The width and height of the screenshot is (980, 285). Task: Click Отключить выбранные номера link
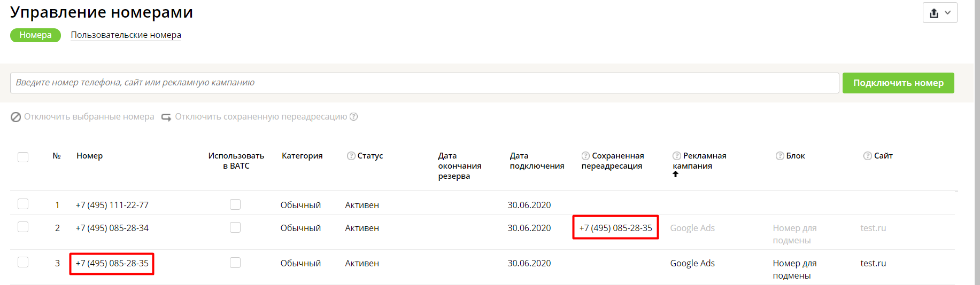89,116
